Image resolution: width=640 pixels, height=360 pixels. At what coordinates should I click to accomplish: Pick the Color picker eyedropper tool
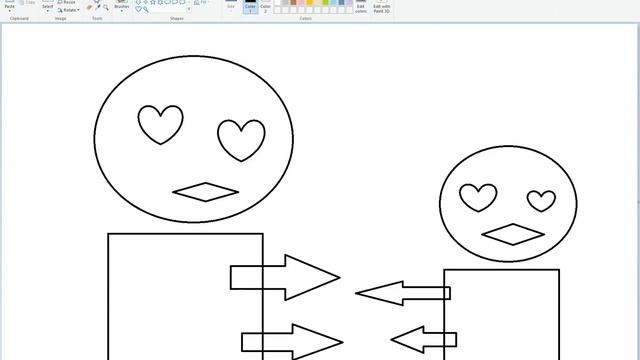pos(98,7)
